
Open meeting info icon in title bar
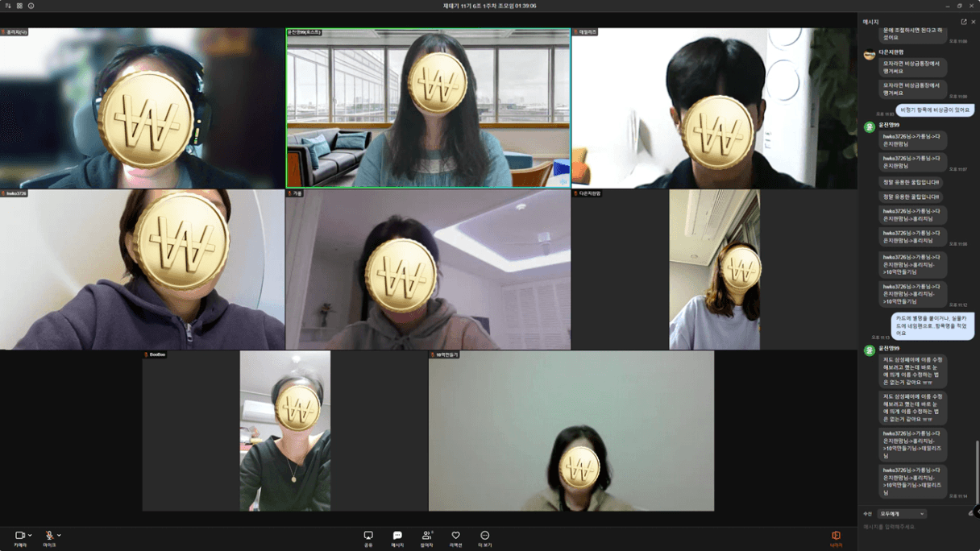[31, 6]
